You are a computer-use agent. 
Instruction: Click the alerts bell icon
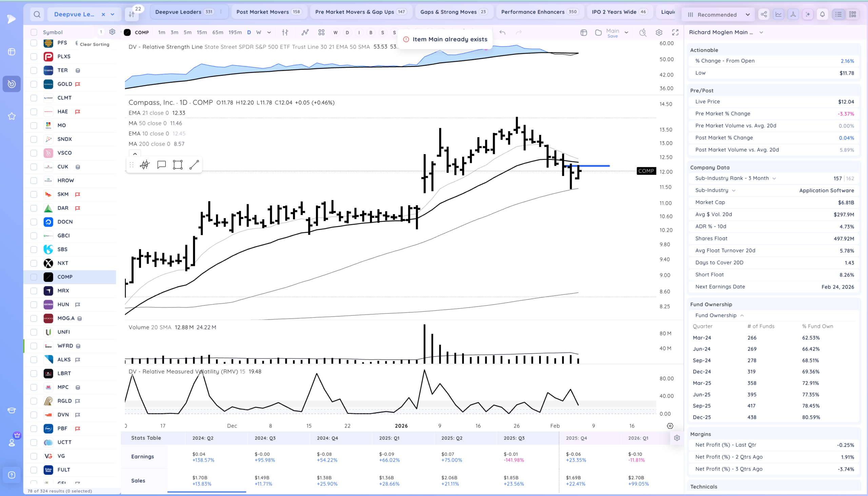point(822,14)
